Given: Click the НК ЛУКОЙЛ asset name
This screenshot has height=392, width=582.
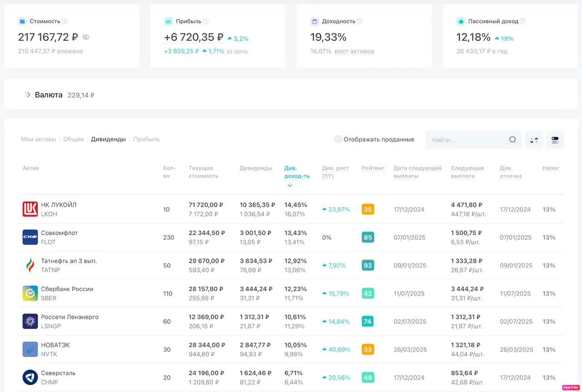Looking at the screenshot, I should coord(59,205).
